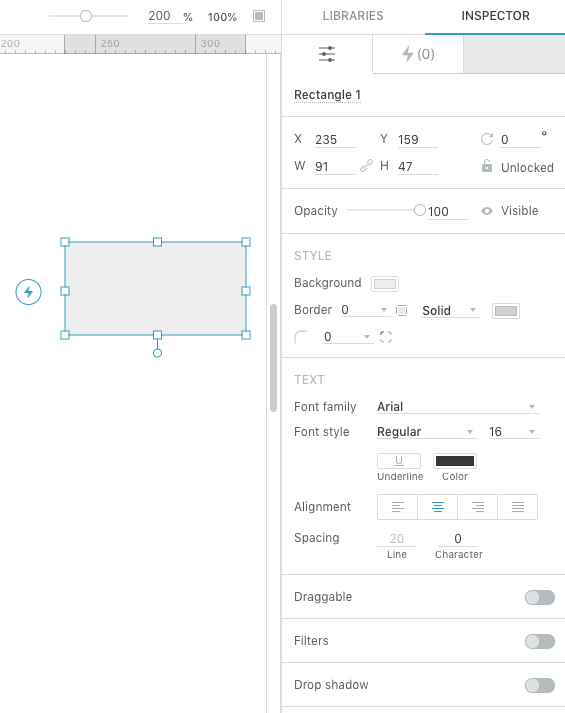The height and width of the screenshot is (713, 565).
Task: Expand the font size 16 dropdown
Action: coord(513,432)
